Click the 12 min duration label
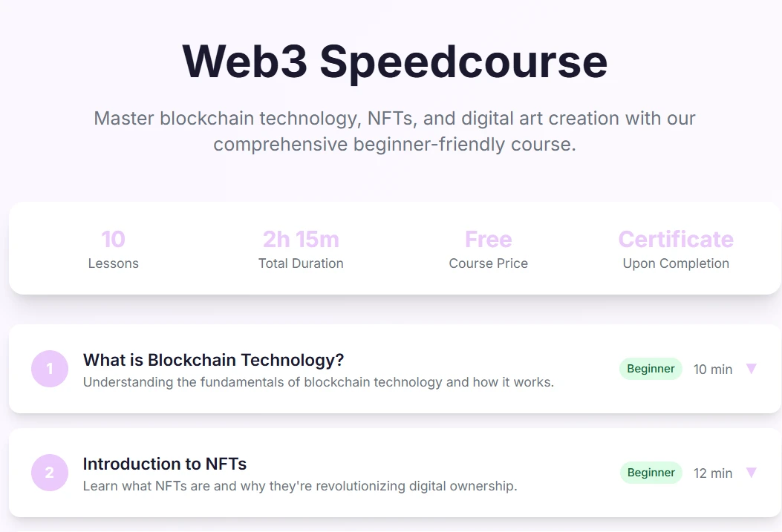 click(713, 473)
